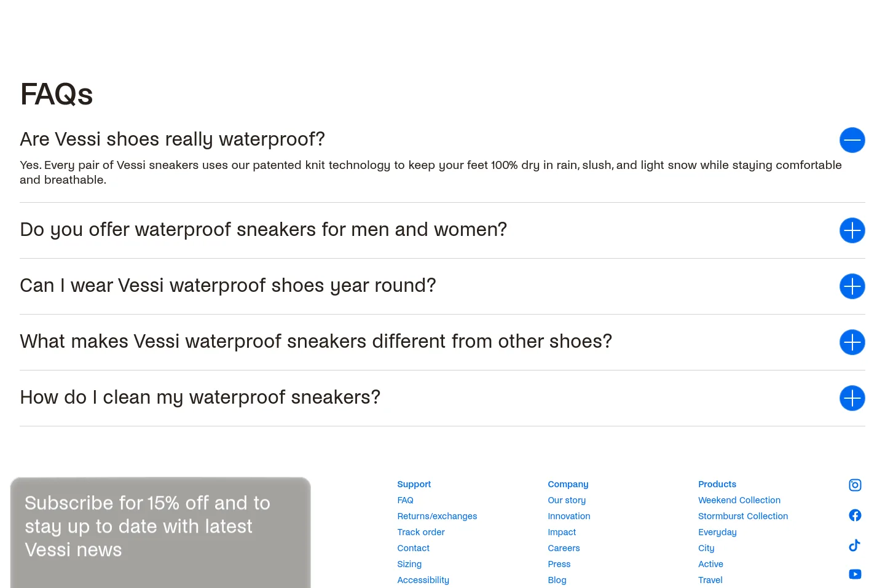Image resolution: width=885 pixels, height=588 pixels.
Task: Open Vessi's TikTok page icon
Action: tap(855, 545)
